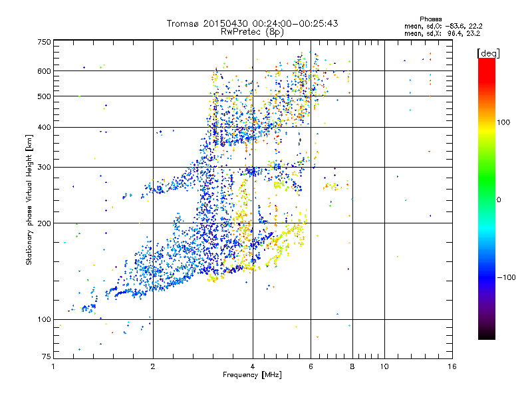Click the x-axis "10" tick label
Screen dimensions: 532x399
click(384, 366)
